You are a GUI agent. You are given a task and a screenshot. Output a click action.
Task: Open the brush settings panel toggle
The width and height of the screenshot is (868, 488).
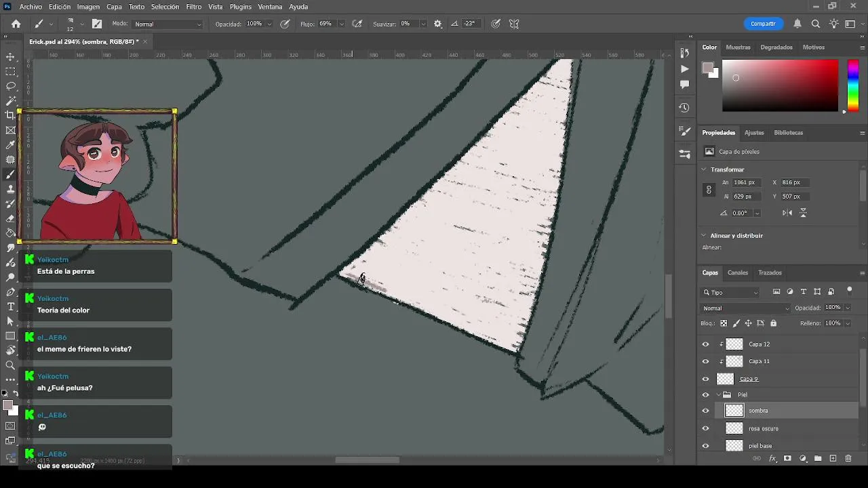[x=97, y=24]
